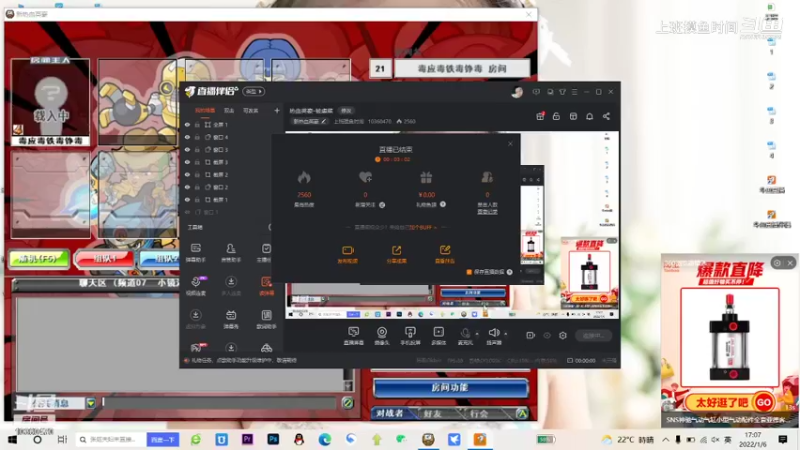Click the 弹幕秀 TV tool icon

231,315
